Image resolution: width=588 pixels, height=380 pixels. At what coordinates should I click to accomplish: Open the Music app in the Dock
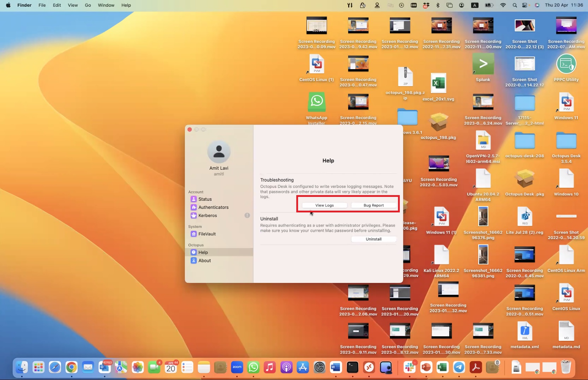tap(270, 367)
